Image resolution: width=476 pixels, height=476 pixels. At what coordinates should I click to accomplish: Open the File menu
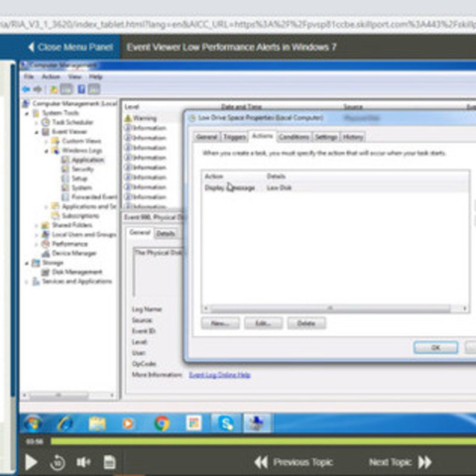coord(29,77)
